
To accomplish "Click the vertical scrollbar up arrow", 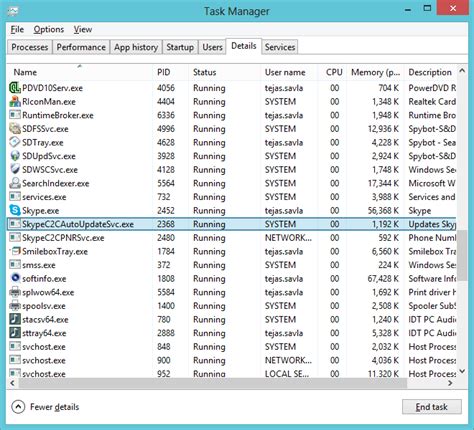I will coord(462,70).
